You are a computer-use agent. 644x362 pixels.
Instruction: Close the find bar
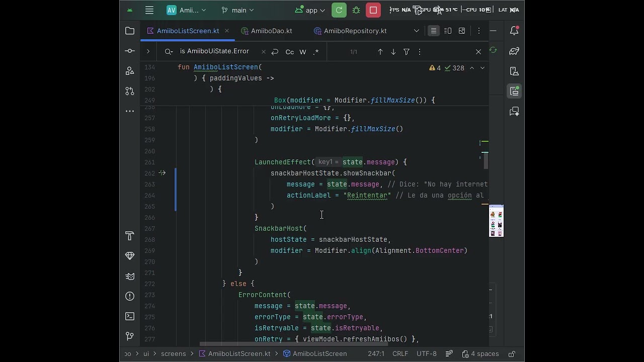(x=478, y=51)
